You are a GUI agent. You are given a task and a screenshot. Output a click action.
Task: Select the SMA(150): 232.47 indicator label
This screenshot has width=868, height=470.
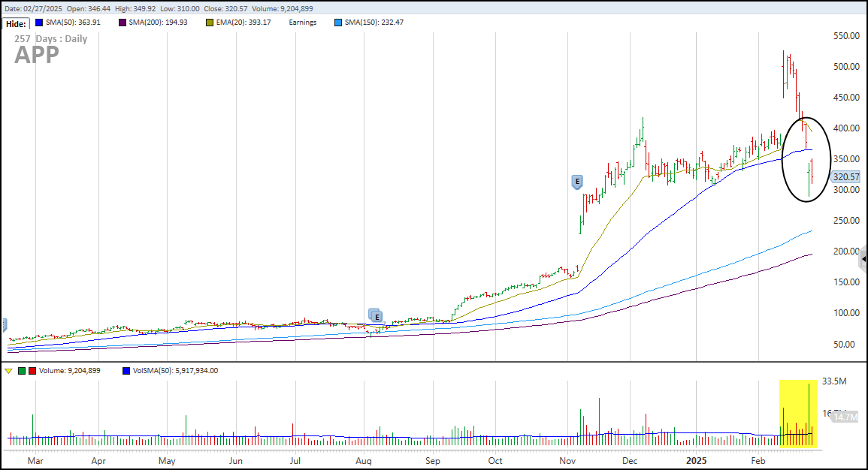tap(374, 23)
